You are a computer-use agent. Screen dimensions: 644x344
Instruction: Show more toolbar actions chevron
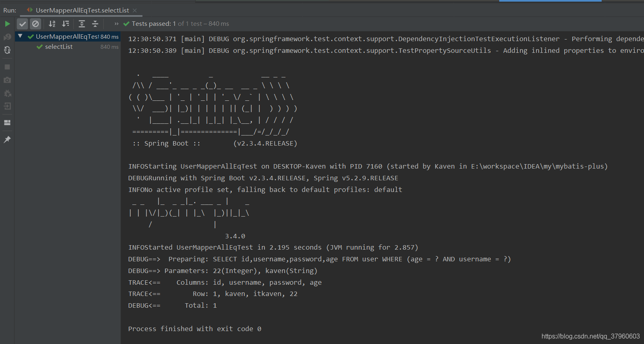117,24
